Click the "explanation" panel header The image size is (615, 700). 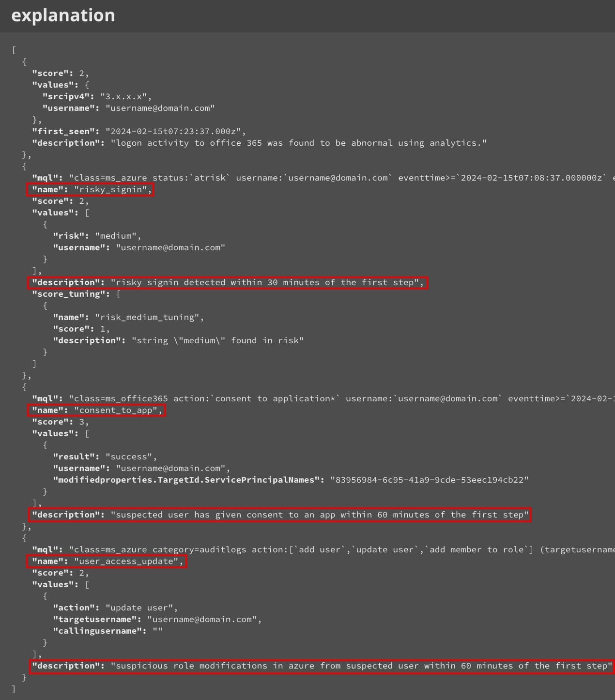(63, 15)
